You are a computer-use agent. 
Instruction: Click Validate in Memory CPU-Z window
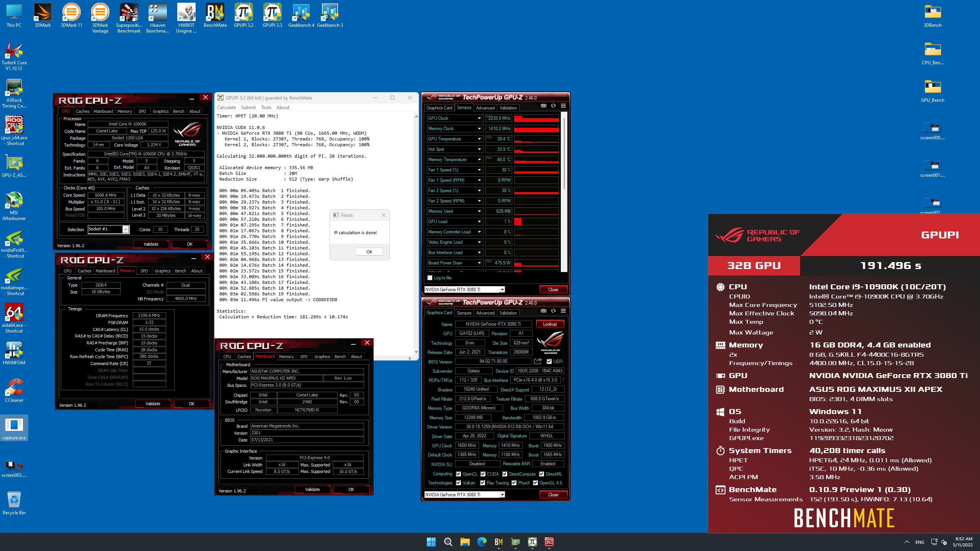click(153, 404)
